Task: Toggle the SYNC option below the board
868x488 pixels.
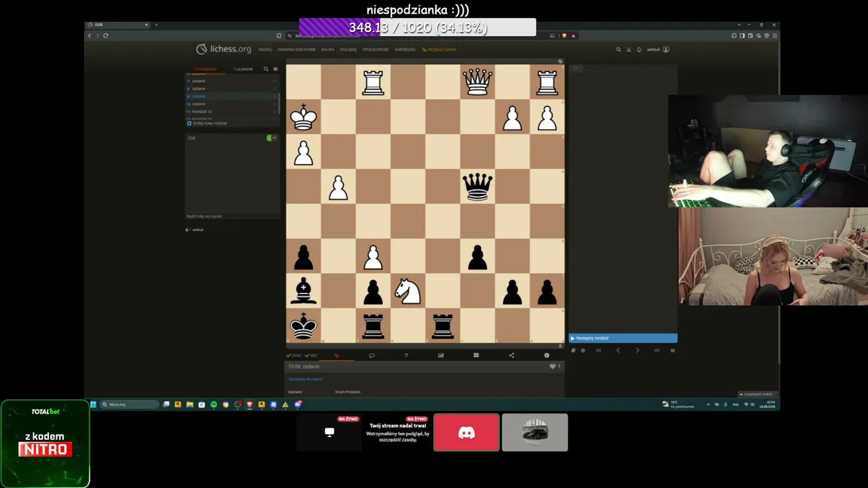Action: 294,355
